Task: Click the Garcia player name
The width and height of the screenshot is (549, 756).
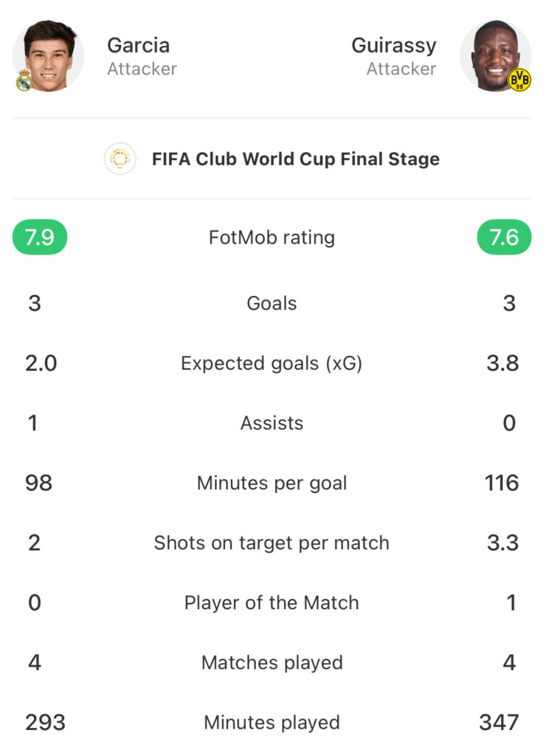Action: pyautogui.click(x=138, y=45)
